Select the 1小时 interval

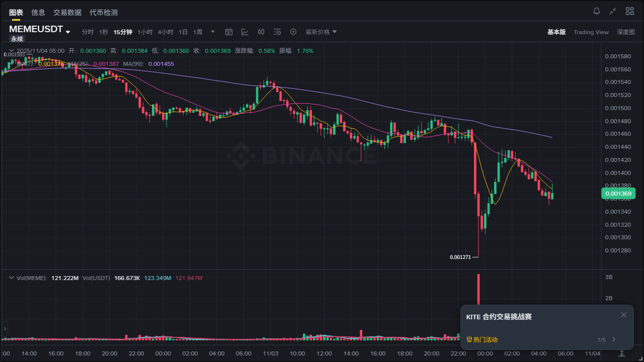pyautogui.click(x=145, y=32)
